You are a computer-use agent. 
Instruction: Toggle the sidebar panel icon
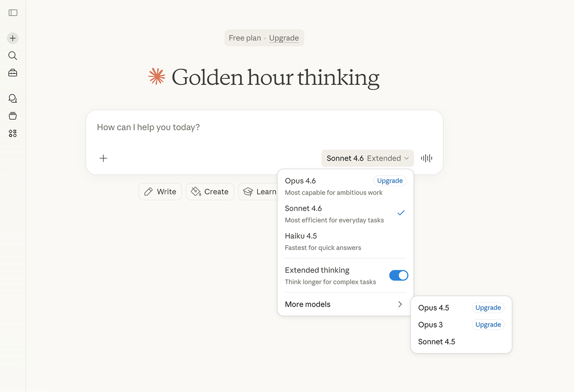(x=13, y=13)
